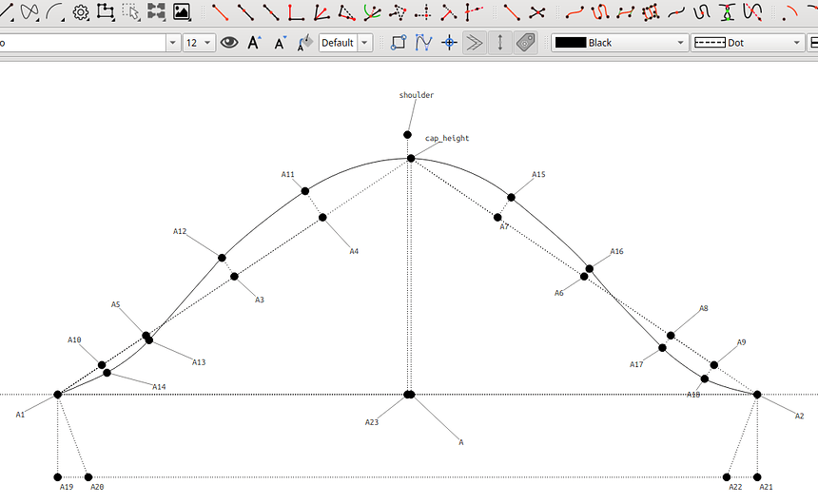Click the 'A21' label on canvas
Image resolution: width=818 pixels, height=504 pixels.
[x=766, y=487]
